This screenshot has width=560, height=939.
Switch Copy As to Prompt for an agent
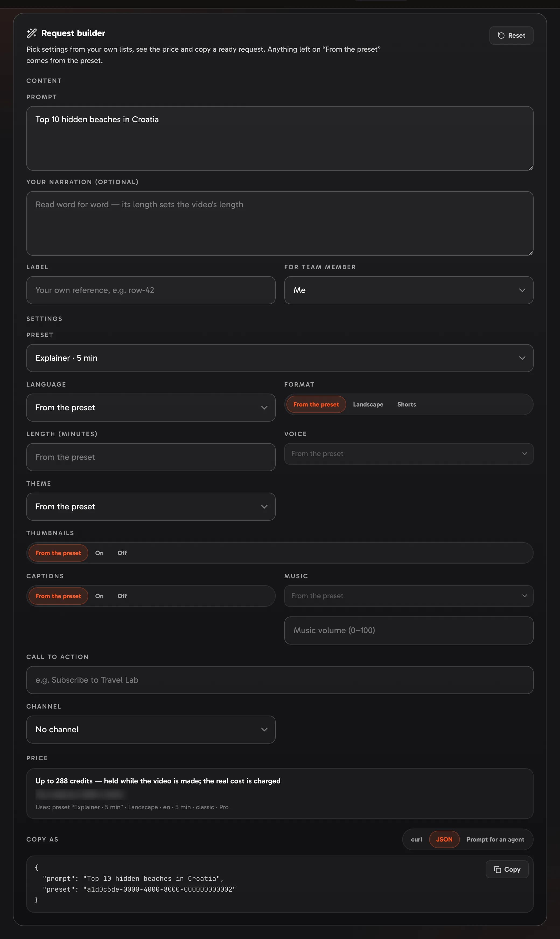tap(495, 839)
